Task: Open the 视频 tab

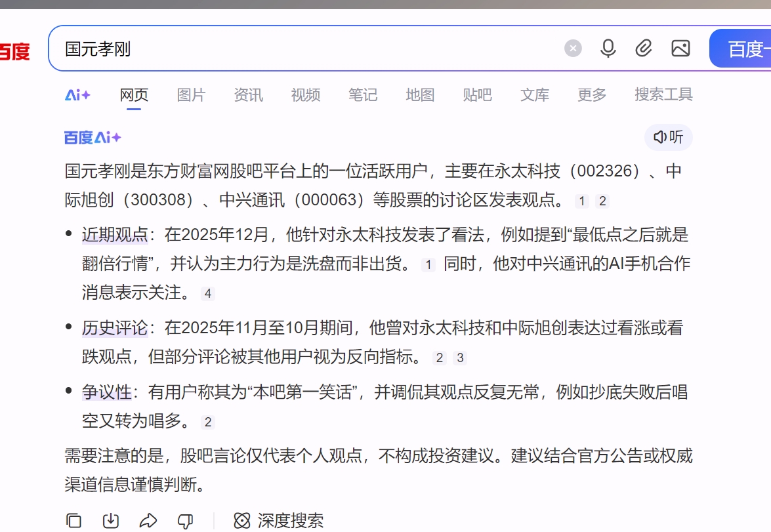Action: [305, 94]
